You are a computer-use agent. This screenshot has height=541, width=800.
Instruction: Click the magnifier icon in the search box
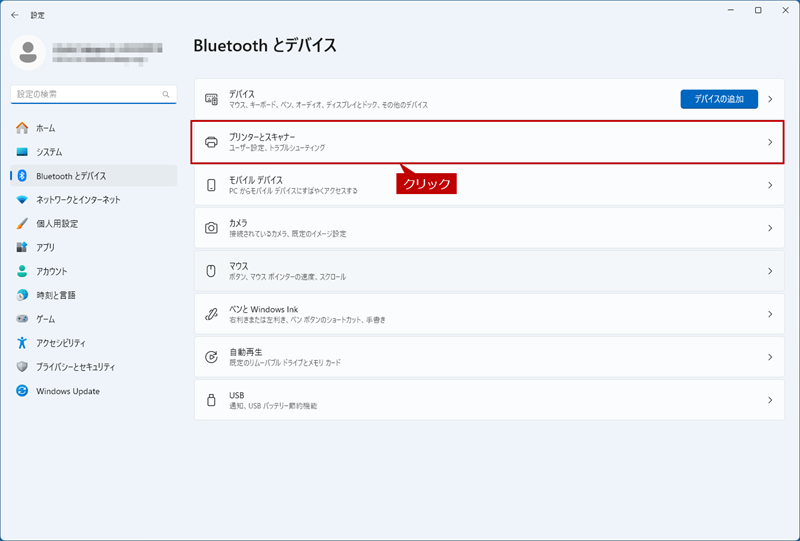166,94
